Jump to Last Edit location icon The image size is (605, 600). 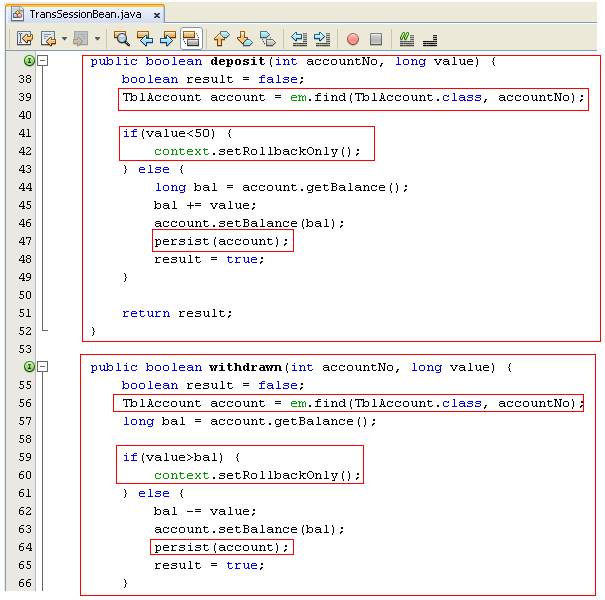(x=25, y=39)
